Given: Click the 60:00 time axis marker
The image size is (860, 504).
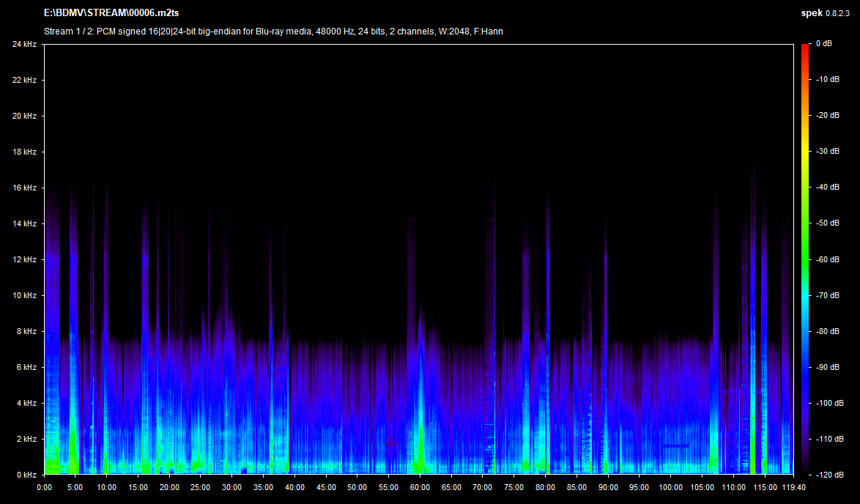Looking at the screenshot, I should (x=419, y=486).
